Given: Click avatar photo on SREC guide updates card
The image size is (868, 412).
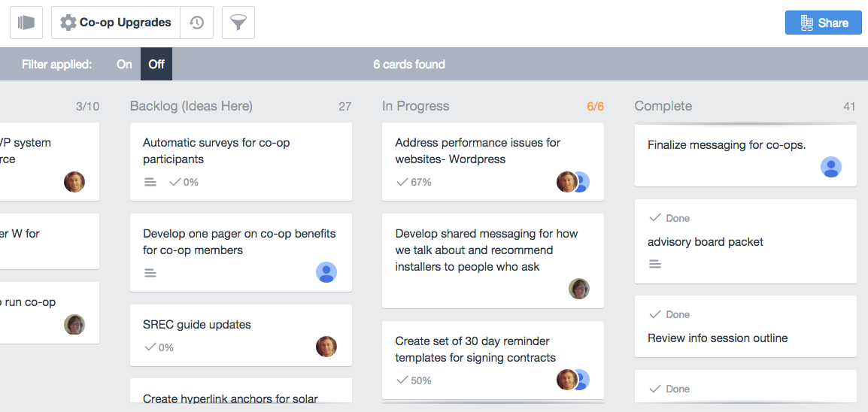Looking at the screenshot, I should 326,346.
